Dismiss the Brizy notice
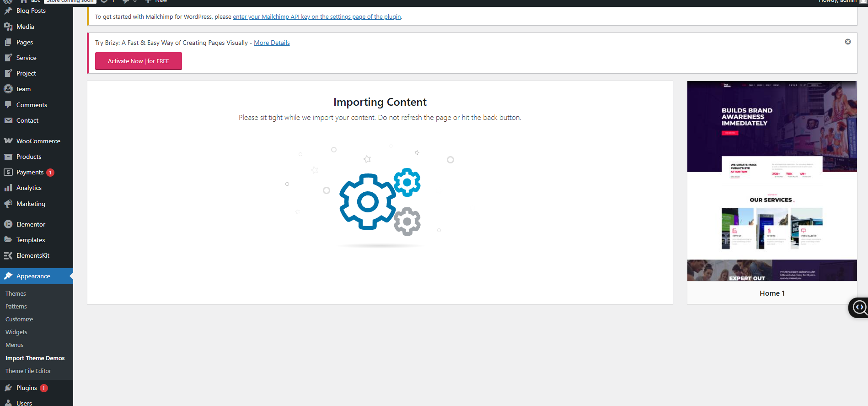Image resolution: width=868 pixels, height=406 pixels. pyautogui.click(x=847, y=42)
